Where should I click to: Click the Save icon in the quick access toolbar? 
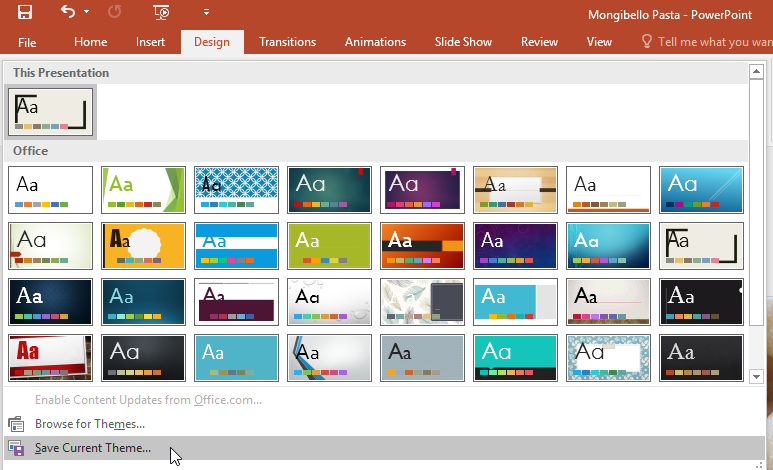(x=25, y=12)
